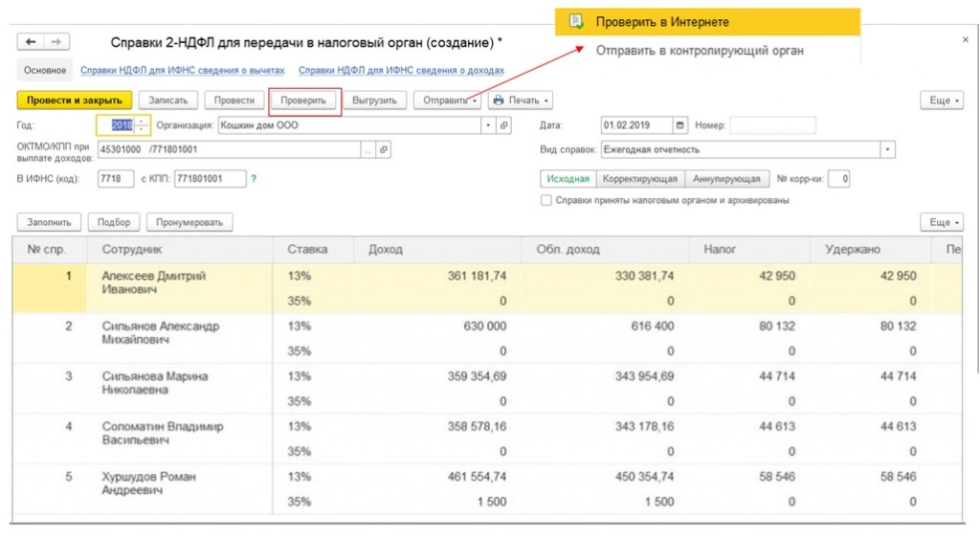This screenshot has height=540, width=980.
Task: Open the Организация record via its open icon
Action: coord(504,125)
